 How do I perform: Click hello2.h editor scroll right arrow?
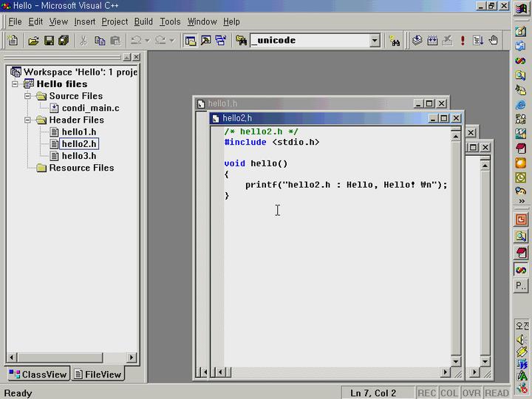point(445,372)
